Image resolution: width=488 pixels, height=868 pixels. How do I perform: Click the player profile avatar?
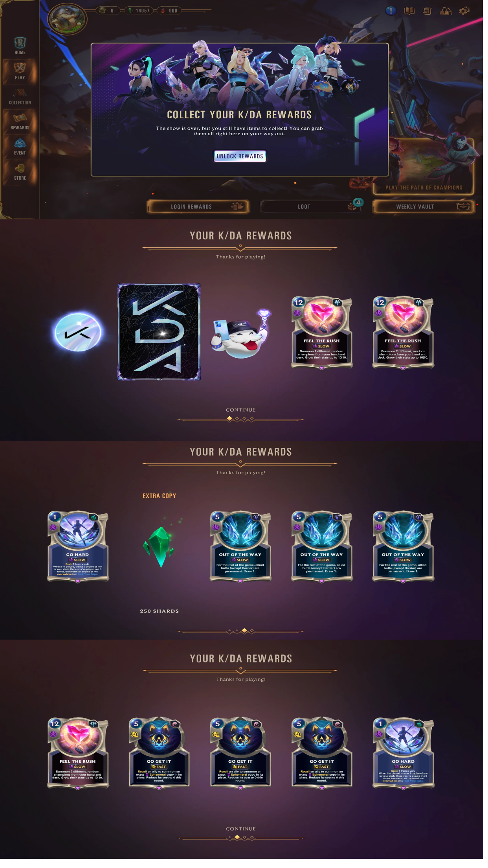point(67,18)
